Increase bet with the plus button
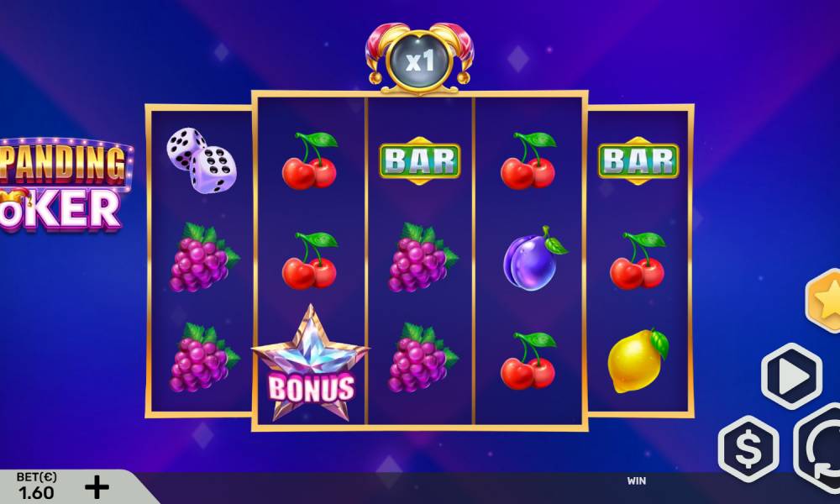840x504 pixels. pos(97,487)
